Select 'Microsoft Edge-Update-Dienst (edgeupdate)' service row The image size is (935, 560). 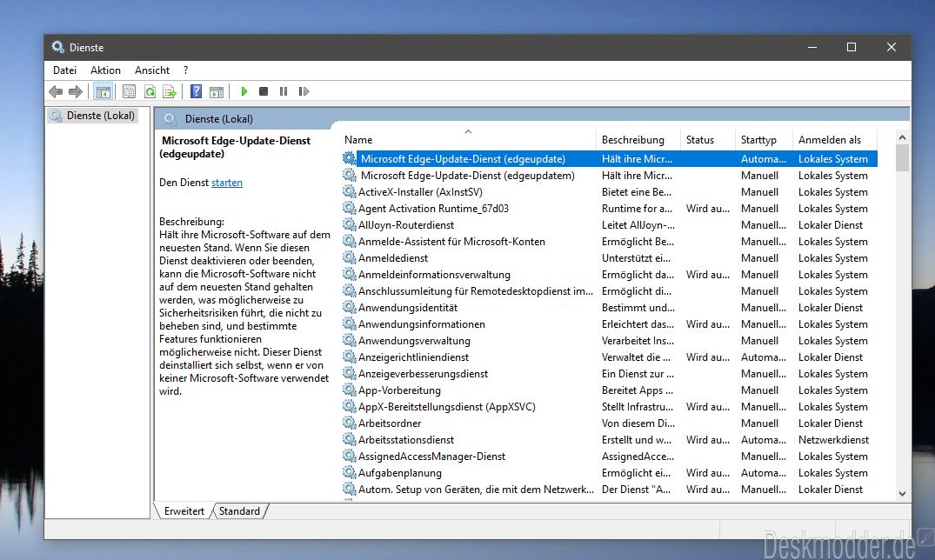click(x=610, y=158)
